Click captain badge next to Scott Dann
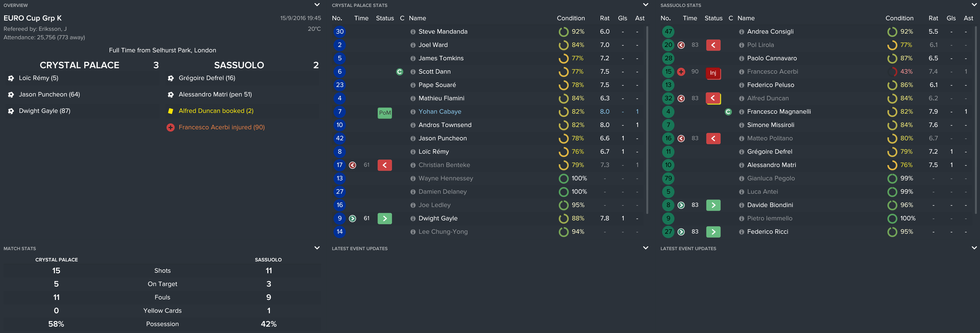 [x=399, y=72]
